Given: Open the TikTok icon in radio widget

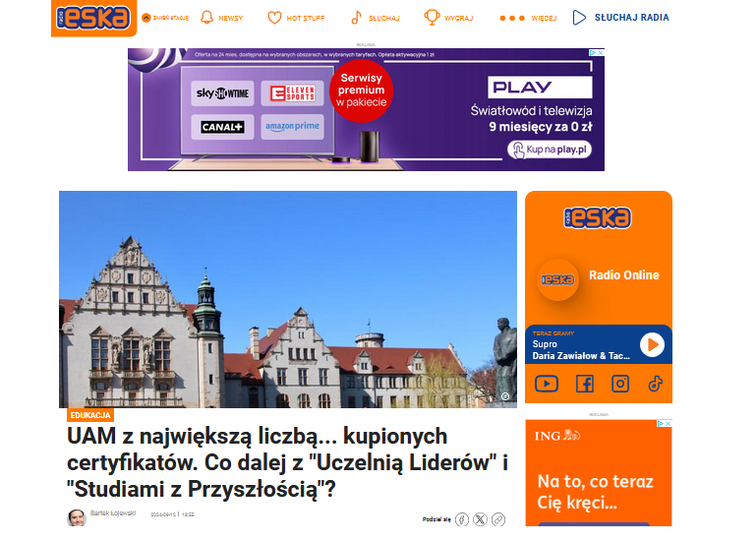Looking at the screenshot, I should click(656, 384).
